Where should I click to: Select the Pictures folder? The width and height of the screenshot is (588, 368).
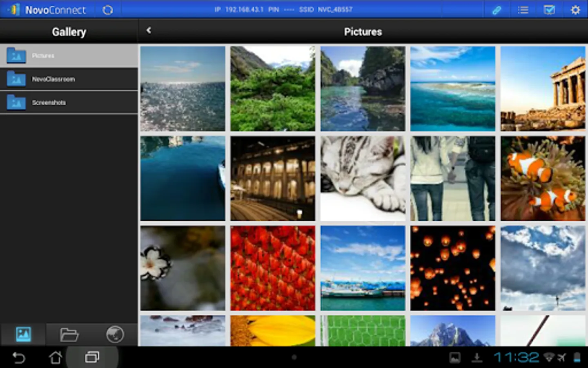point(69,56)
